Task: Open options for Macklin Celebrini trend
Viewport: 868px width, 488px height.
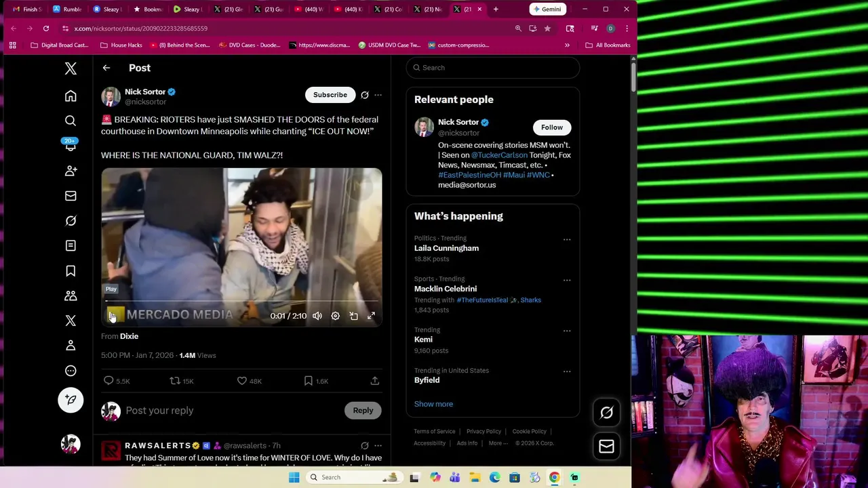Action: (567, 280)
